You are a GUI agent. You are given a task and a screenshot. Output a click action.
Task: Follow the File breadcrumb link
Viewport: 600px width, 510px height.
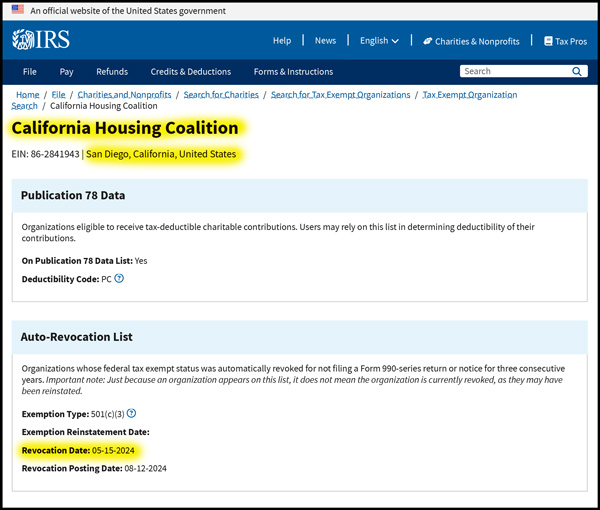click(59, 95)
